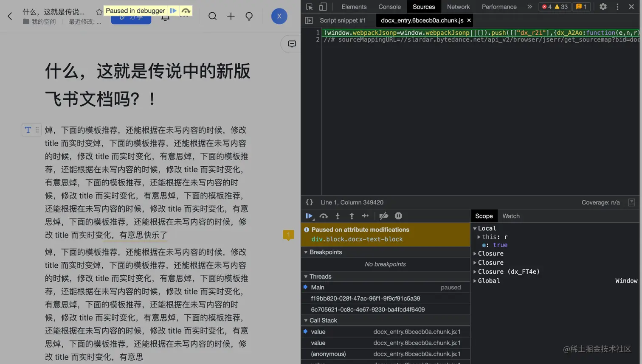Resume script from the Paused in debugger overlay

[173, 11]
